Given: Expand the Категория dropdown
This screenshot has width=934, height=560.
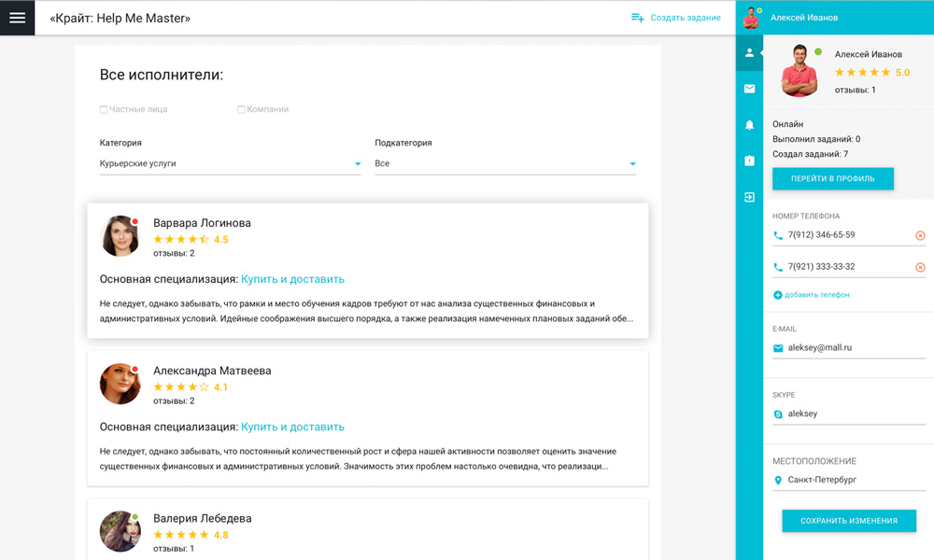Looking at the screenshot, I should pyautogui.click(x=230, y=164).
